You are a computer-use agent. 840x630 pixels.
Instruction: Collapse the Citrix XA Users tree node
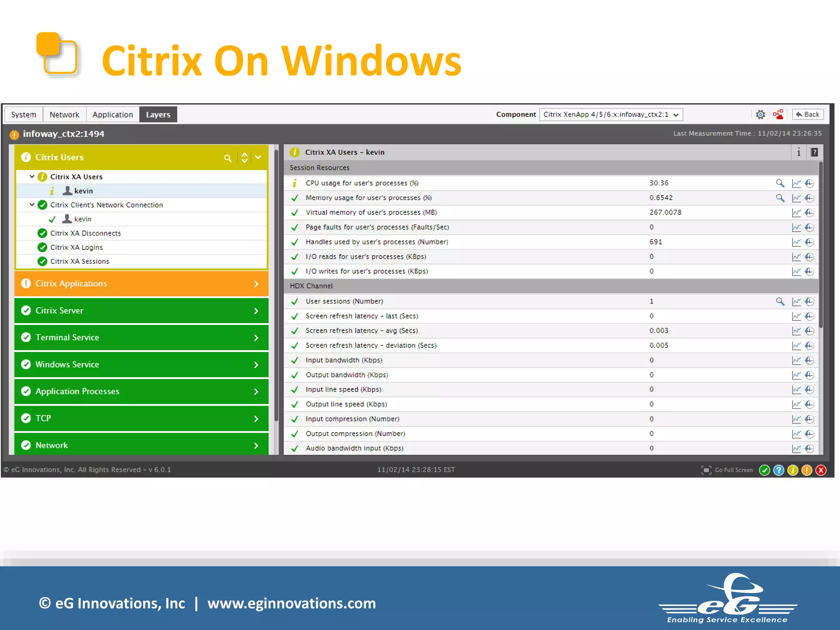point(32,176)
